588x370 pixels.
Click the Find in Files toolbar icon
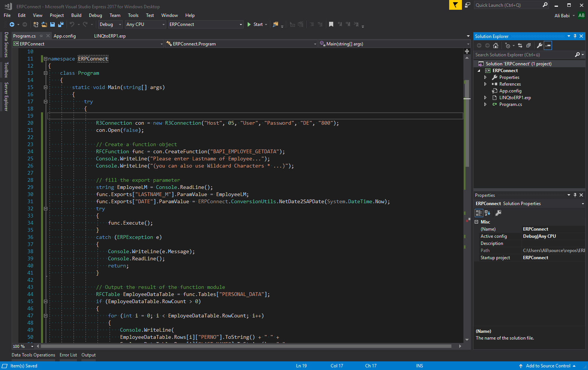point(275,24)
